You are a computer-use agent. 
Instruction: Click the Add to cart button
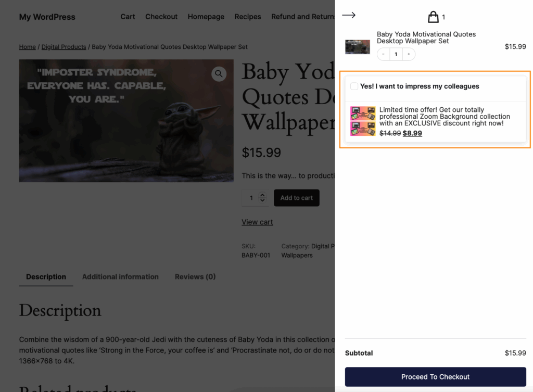[296, 198]
